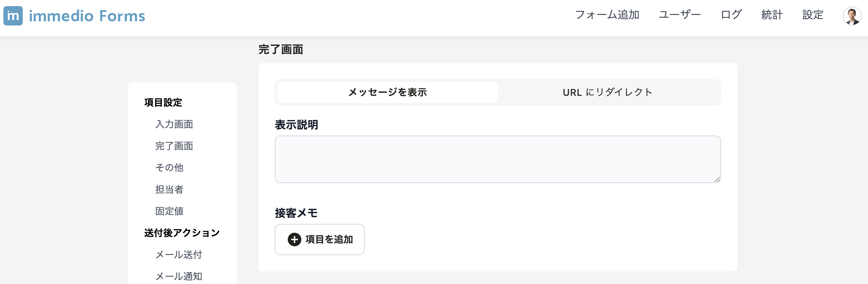868x284 pixels.
Task: Open the ログ page
Action: tap(731, 15)
